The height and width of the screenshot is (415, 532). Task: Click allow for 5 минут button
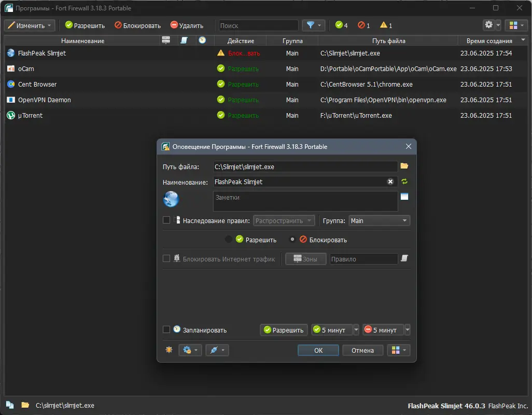pyautogui.click(x=332, y=330)
